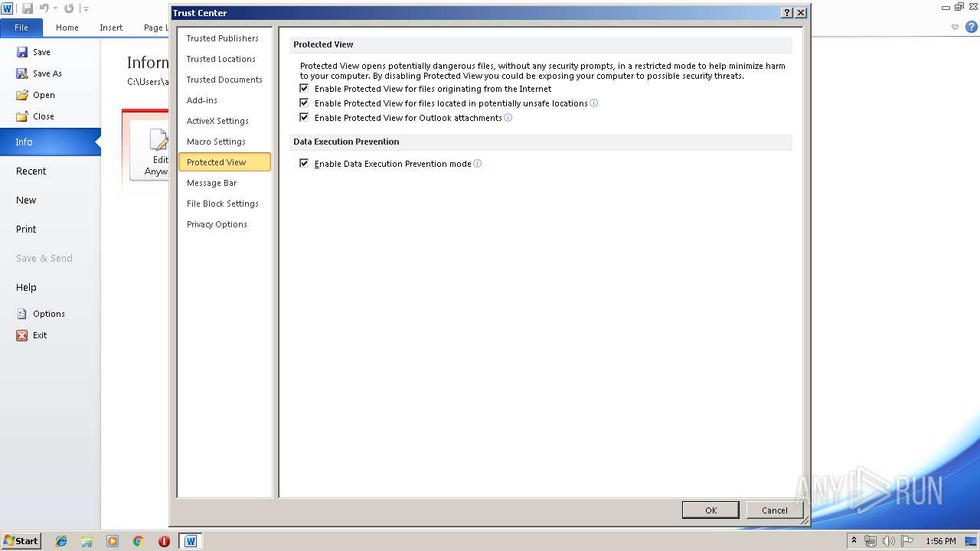Open the Undo history dropdown arrow
980x551 pixels.
click(x=55, y=9)
